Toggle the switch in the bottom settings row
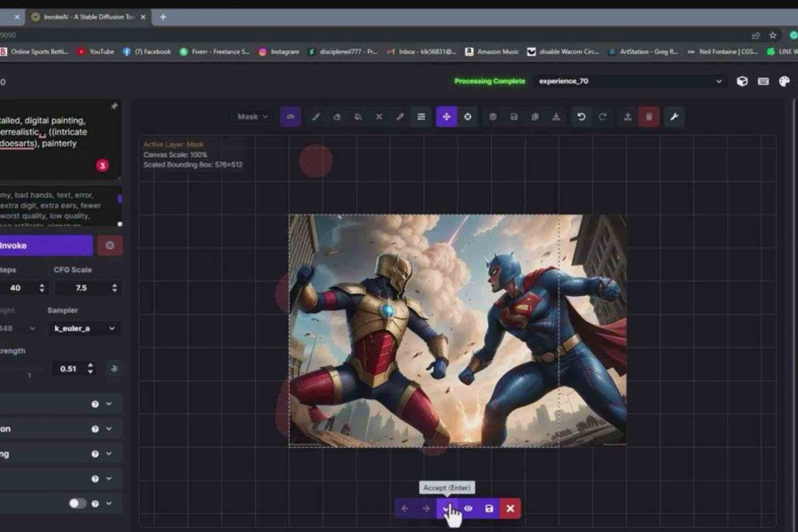 coord(78,503)
